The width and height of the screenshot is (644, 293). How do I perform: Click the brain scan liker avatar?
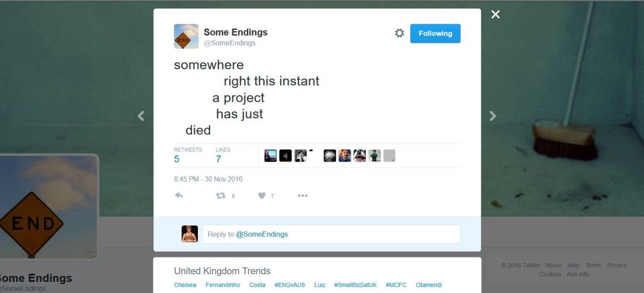(330, 156)
